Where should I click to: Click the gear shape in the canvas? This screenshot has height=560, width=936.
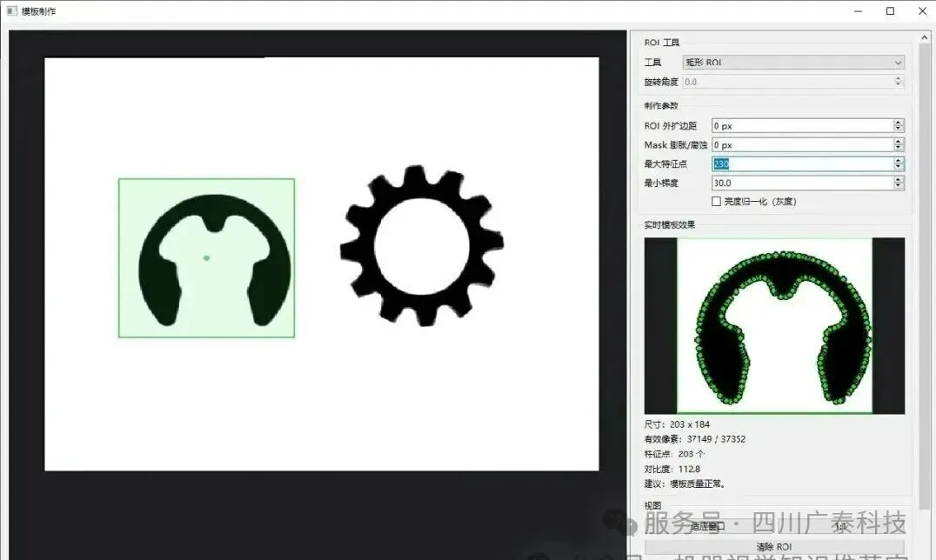(422, 246)
